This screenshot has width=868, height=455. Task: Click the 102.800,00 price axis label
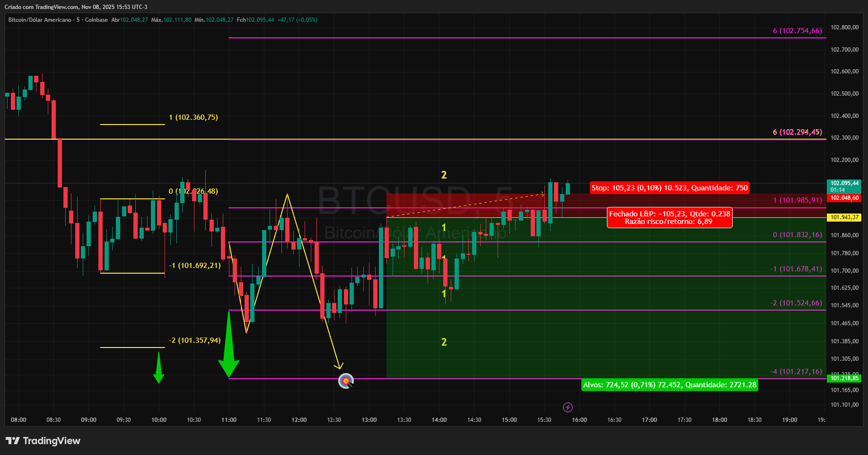tap(845, 27)
